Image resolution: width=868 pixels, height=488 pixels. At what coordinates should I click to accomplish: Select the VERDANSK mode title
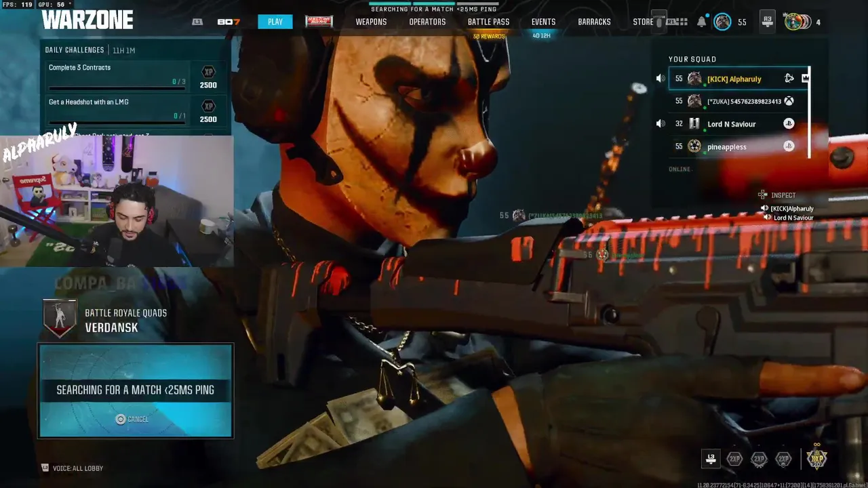[x=111, y=327]
